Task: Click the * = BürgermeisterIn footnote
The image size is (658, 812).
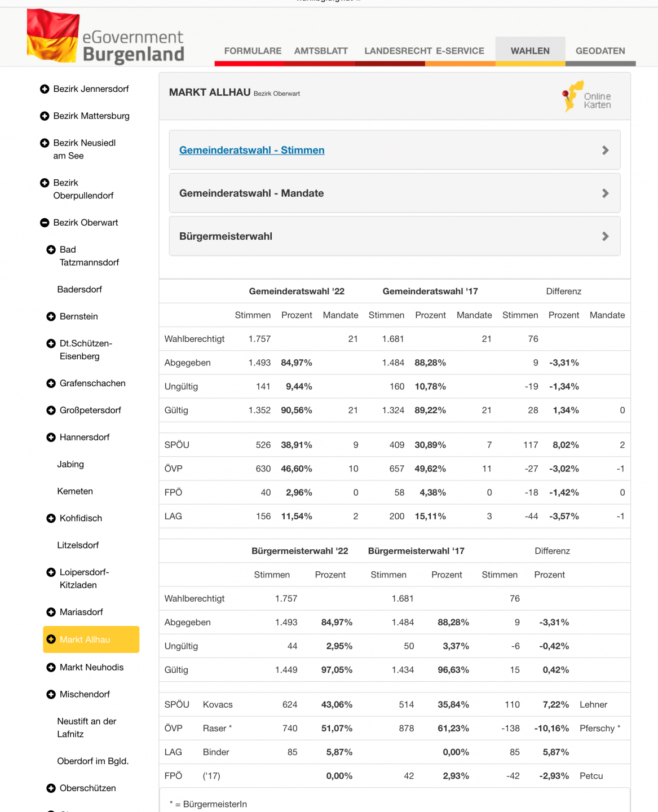Action: click(x=208, y=804)
